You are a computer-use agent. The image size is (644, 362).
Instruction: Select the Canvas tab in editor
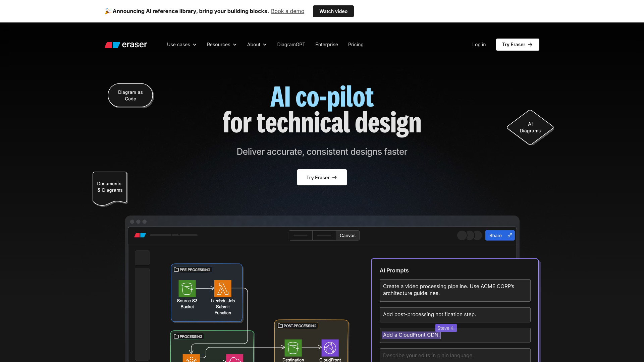click(x=347, y=235)
